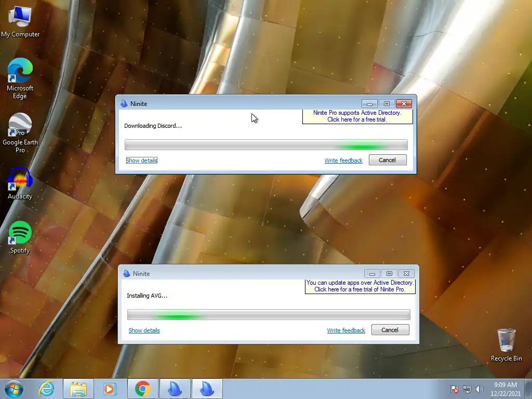Click the Ninite Pro supports Active Directory banner
The height and width of the screenshot is (399, 532).
pyautogui.click(x=357, y=116)
